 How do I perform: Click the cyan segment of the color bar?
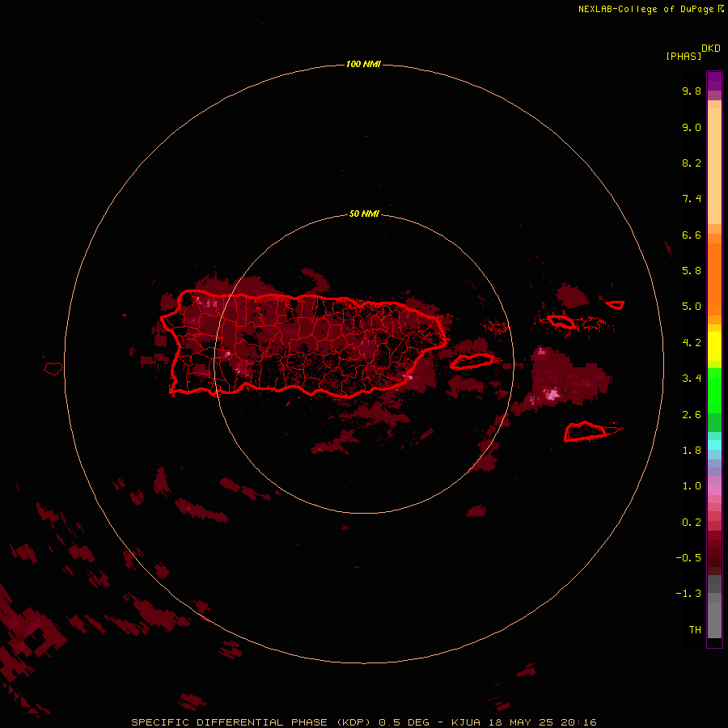point(714,445)
